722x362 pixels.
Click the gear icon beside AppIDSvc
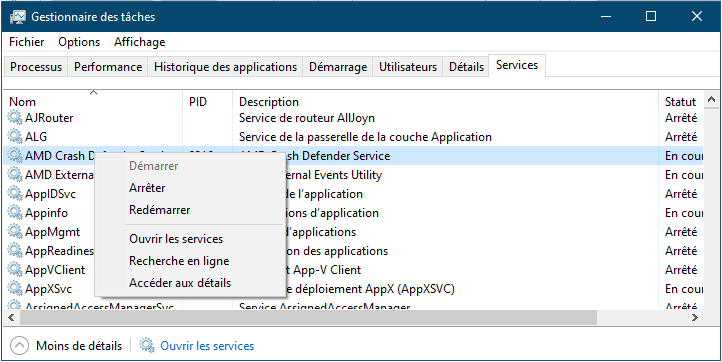point(15,194)
